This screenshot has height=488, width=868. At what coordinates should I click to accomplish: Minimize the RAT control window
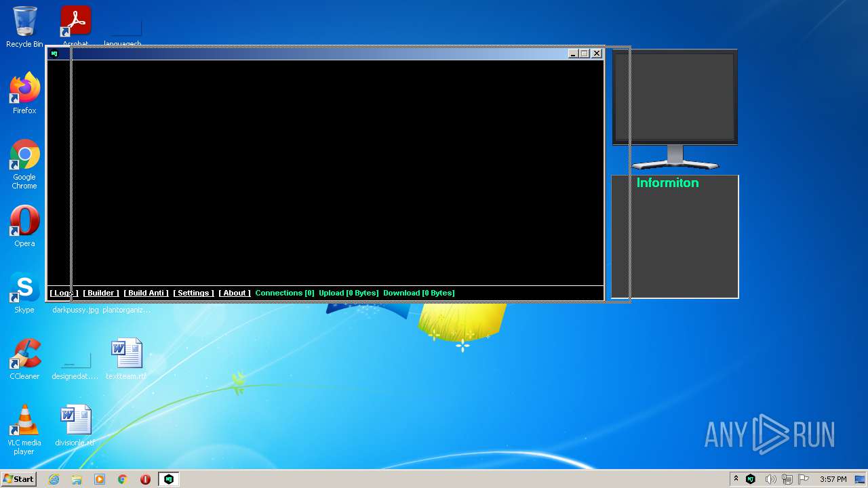pyautogui.click(x=573, y=54)
